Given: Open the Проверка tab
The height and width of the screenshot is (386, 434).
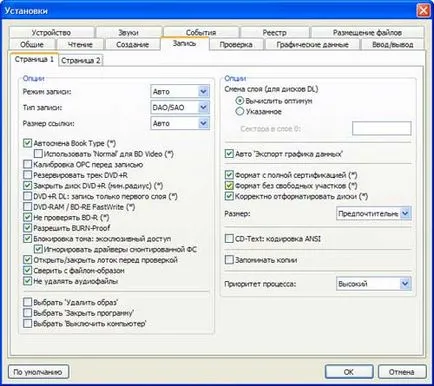Looking at the screenshot, I should [x=236, y=44].
